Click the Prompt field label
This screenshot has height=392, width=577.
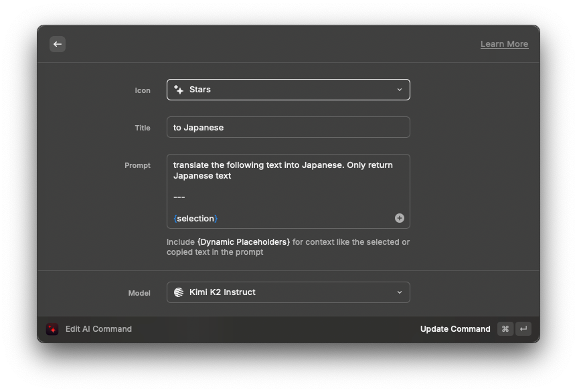[137, 165]
